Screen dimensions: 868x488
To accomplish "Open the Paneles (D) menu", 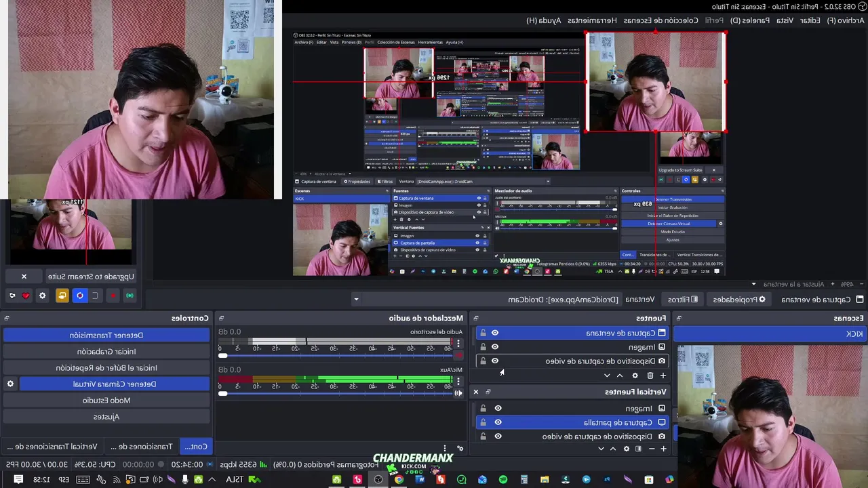I will point(750,20).
